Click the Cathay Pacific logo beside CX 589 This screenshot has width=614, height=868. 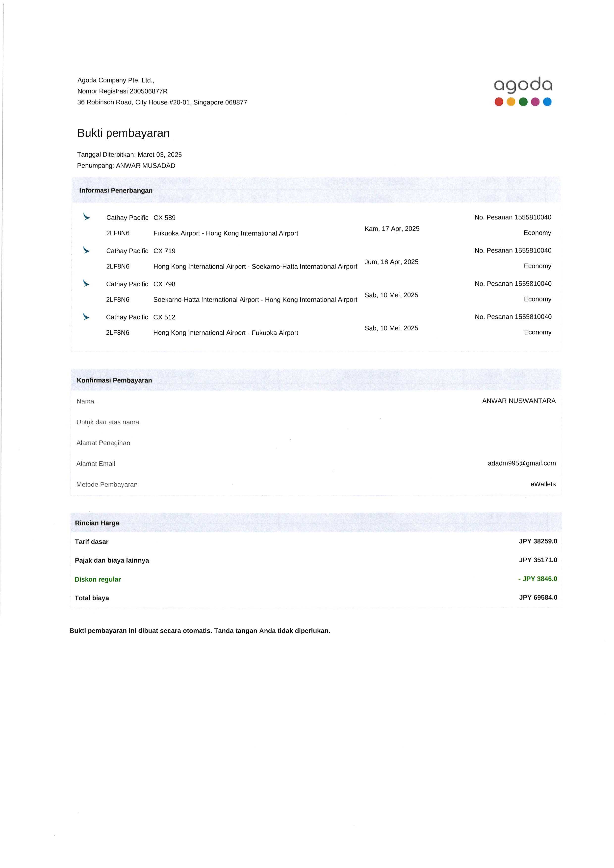pos(87,217)
